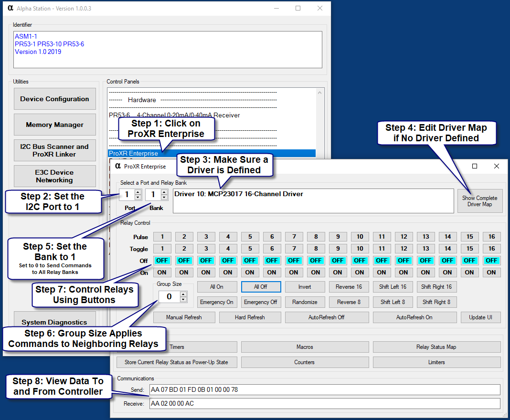The image size is (510, 420).
Task: Click Shift Right 16
Action: click(436, 287)
